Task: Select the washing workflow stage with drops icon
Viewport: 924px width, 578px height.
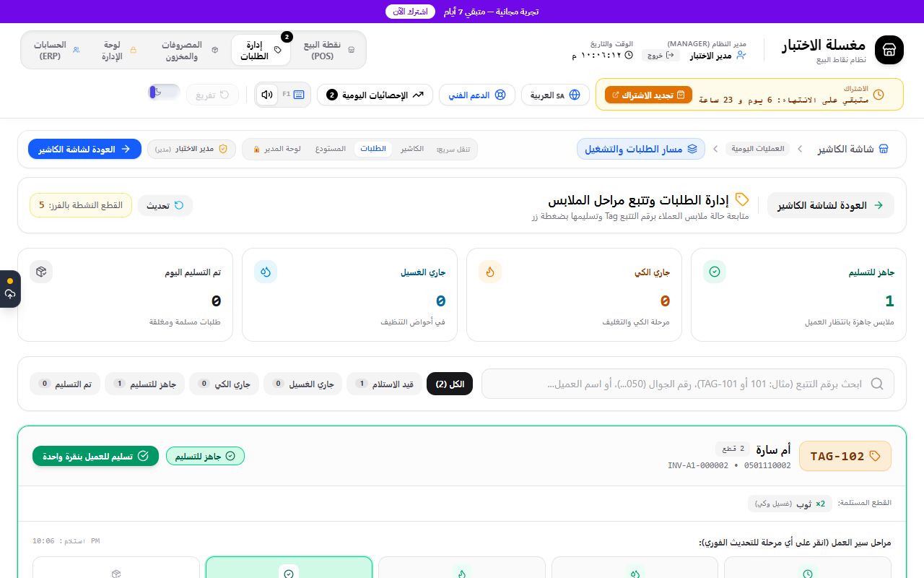Action: click(x=635, y=567)
